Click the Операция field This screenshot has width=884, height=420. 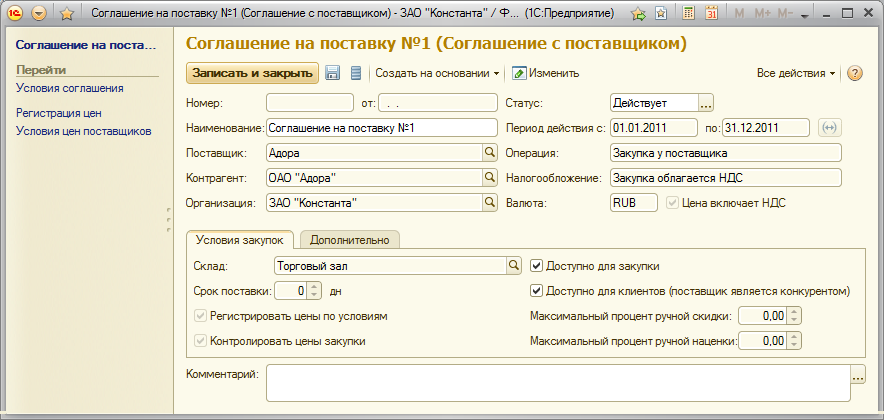726,153
